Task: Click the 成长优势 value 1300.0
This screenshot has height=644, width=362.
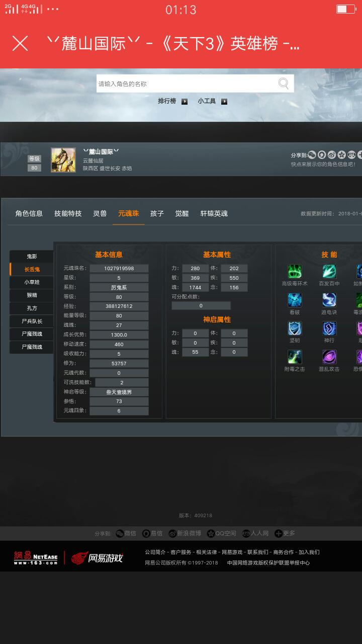Action: (x=119, y=335)
